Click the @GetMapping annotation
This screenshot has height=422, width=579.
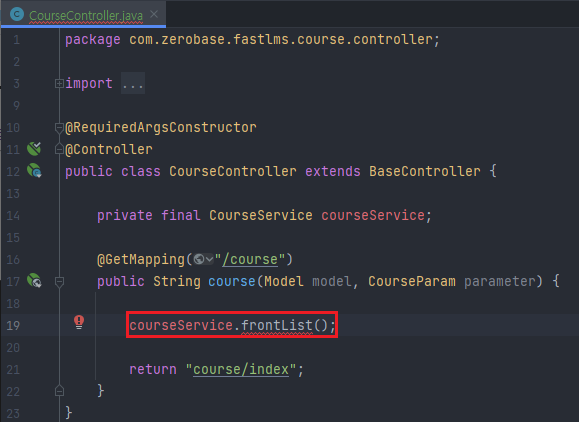coord(141,260)
